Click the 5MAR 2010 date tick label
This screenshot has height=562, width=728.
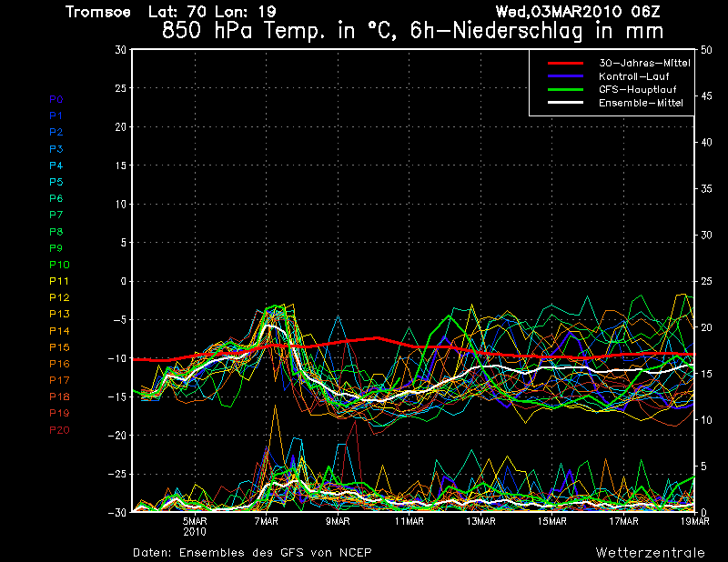pyautogui.click(x=195, y=527)
